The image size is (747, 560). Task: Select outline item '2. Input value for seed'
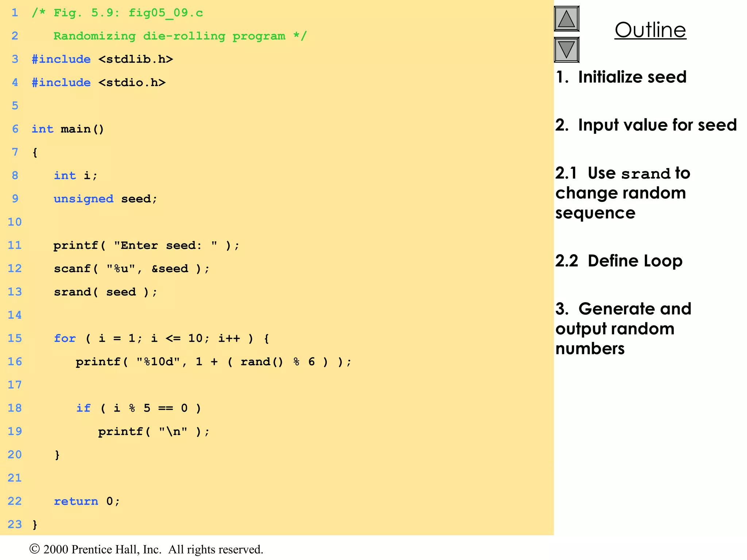coord(646,125)
